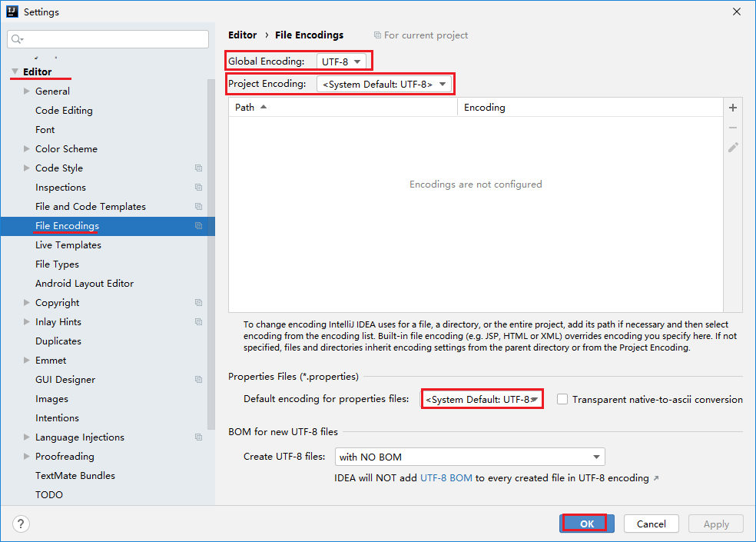756x542 pixels.
Task: Click the help question mark button
Action: (22, 524)
